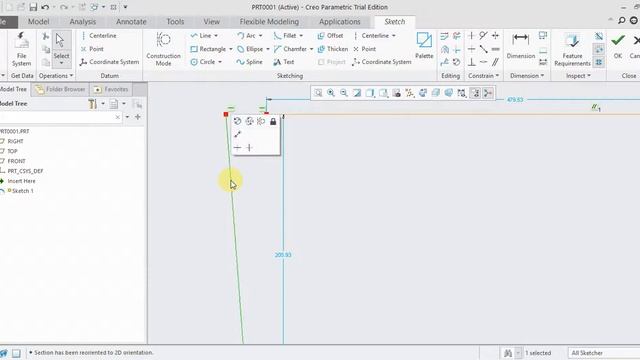This screenshot has width=640, height=360.
Task: Click File System button
Action: (21, 50)
